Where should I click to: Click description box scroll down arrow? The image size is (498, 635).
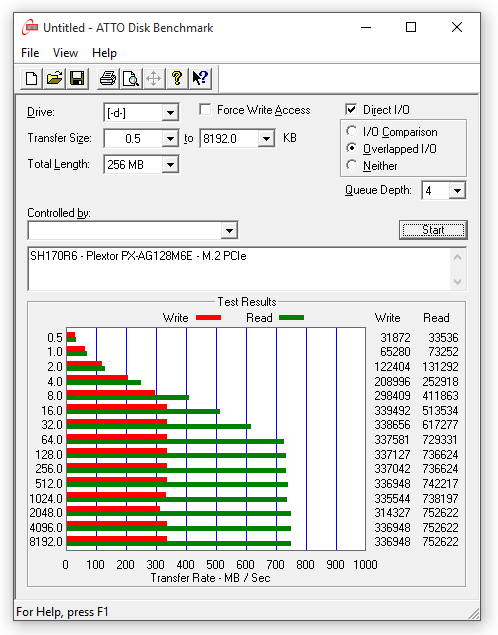(x=458, y=281)
